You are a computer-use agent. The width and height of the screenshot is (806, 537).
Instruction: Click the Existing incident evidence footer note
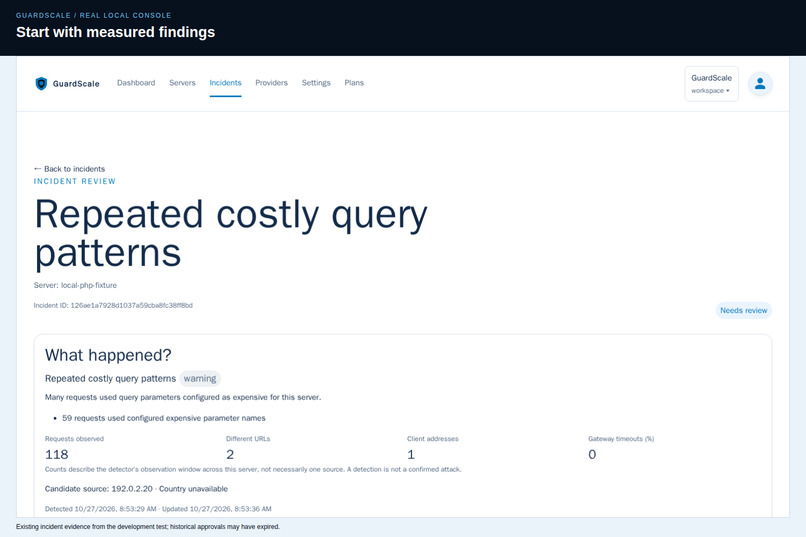(x=148, y=527)
